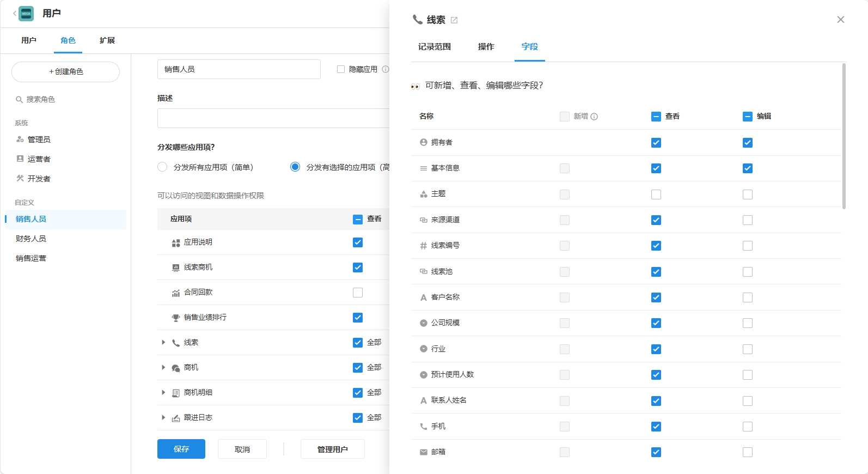Screen dimensions: 868x474
Task: Select 分发有选择的应用项 radio option
Action: 295,167
